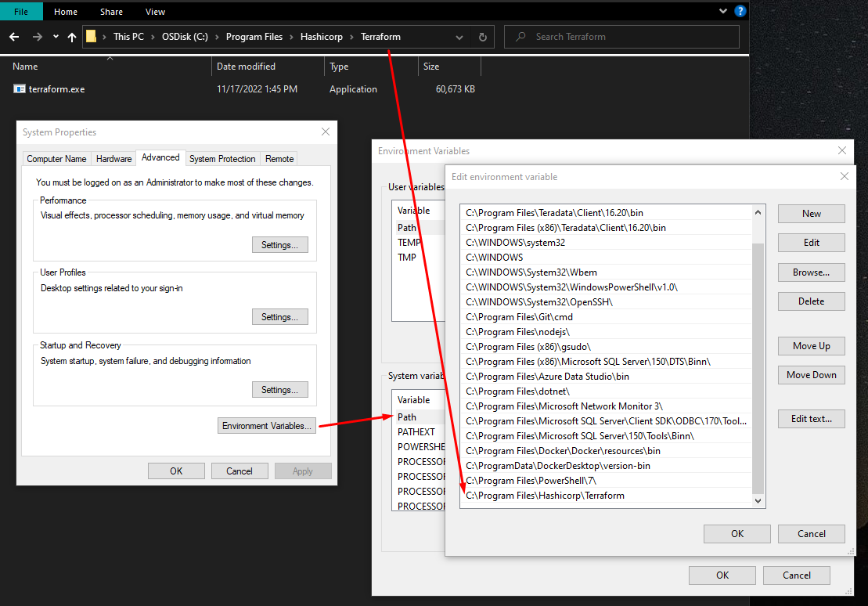
Task: Expand the address bar history dropdown
Action: (459, 37)
